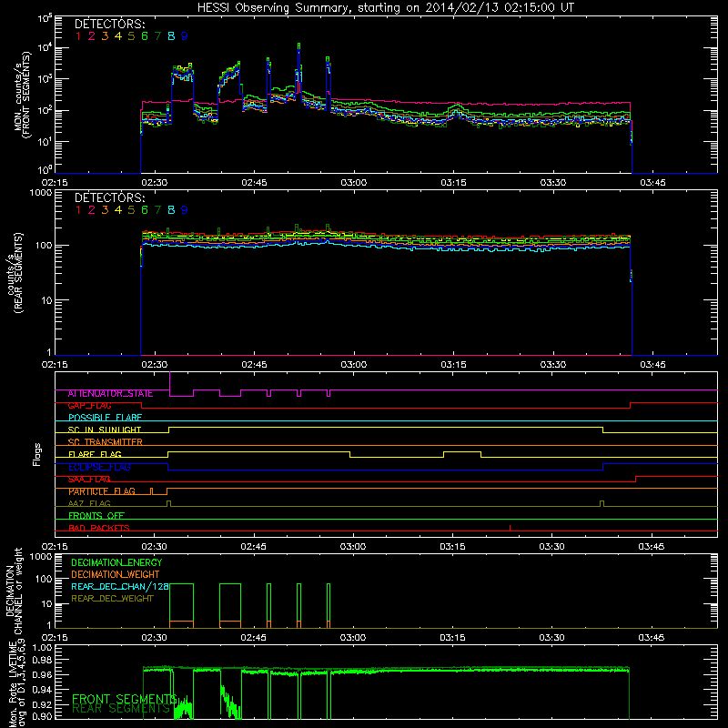The image size is (728, 728).
Task: Click the SC_IN_SUNLIGHT flag label
Action: point(105,430)
